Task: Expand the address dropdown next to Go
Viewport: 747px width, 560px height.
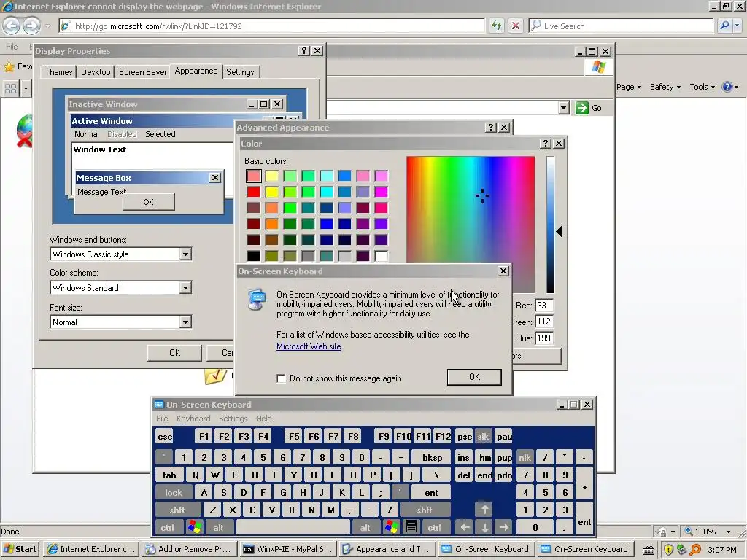Action: pyautogui.click(x=564, y=108)
